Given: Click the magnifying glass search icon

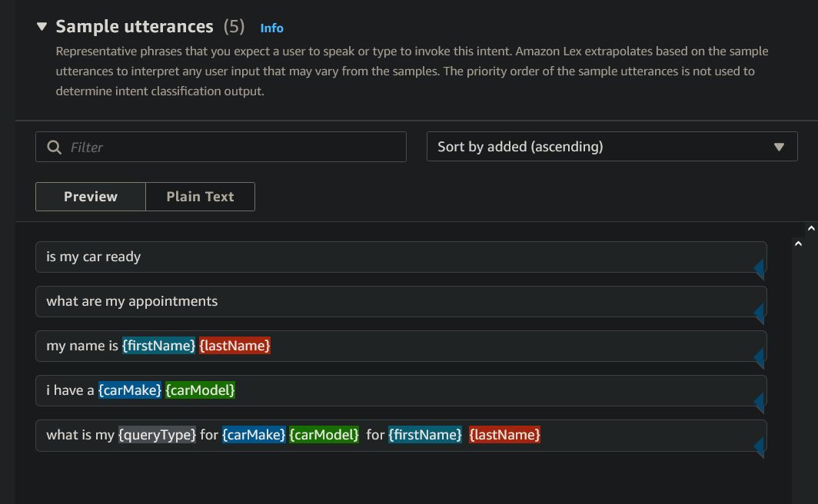Looking at the screenshot, I should click(54, 147).
